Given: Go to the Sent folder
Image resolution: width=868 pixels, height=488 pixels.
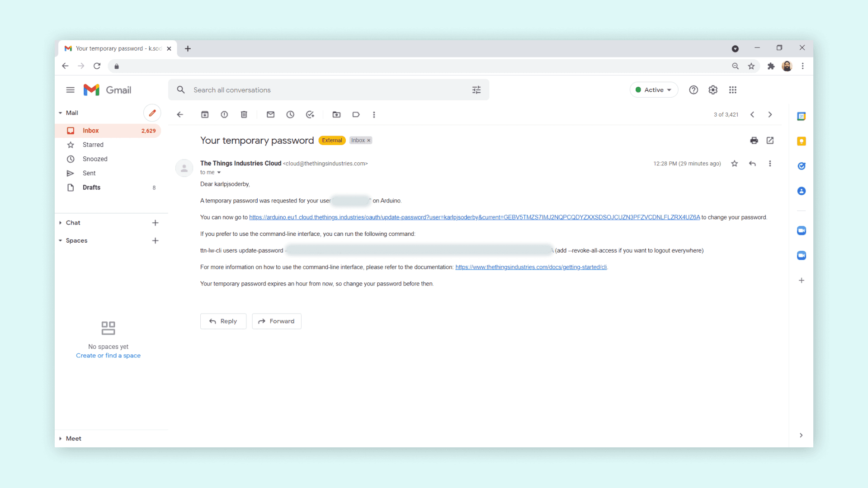Looking at the screenshot, I should [x=89, y=173].
